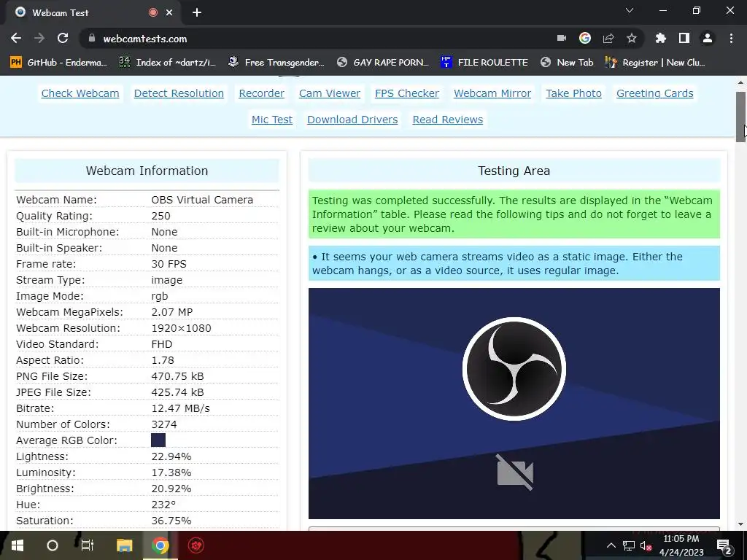Click the camera-off icon in the preview
Image resolution: width=747 pixels, height=560 pixels.
(515, 472)
